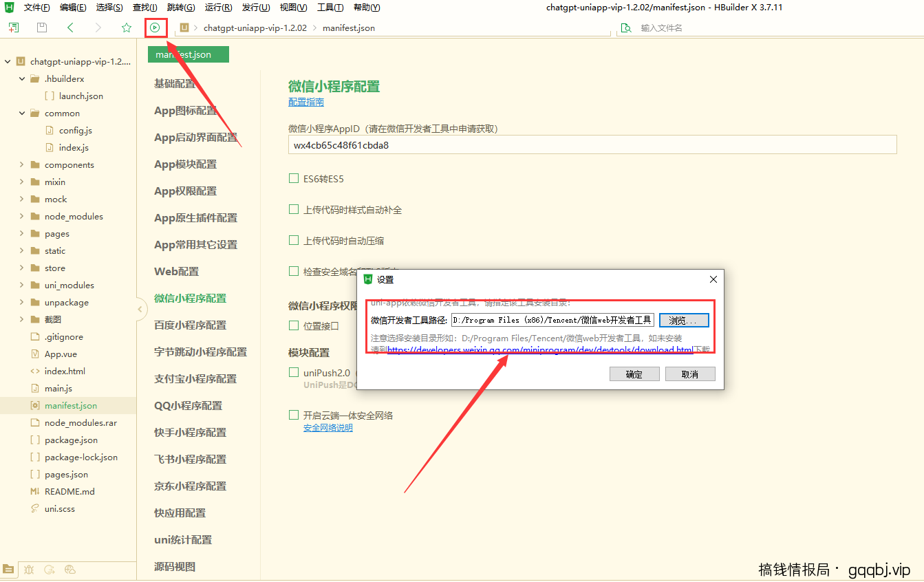Enable ES6转ES5 option

294,177
